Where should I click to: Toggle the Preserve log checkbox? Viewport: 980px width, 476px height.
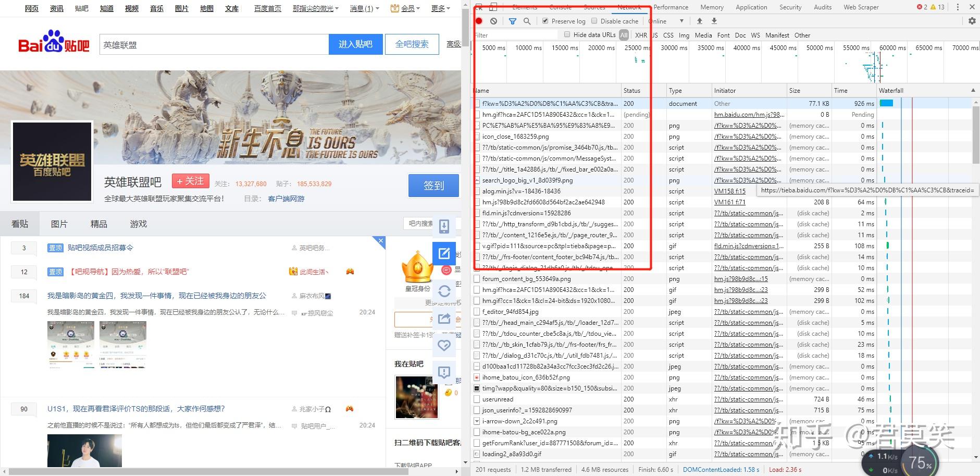545,21
